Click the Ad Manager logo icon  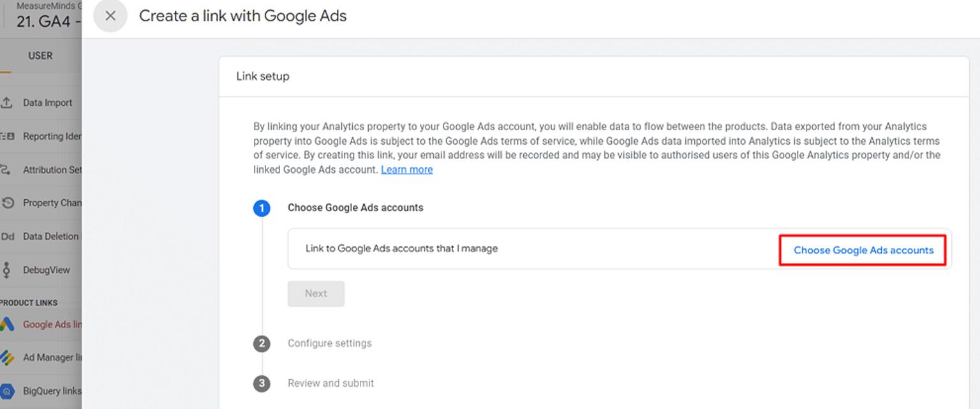pyautogui.click(x=7, y=358)
